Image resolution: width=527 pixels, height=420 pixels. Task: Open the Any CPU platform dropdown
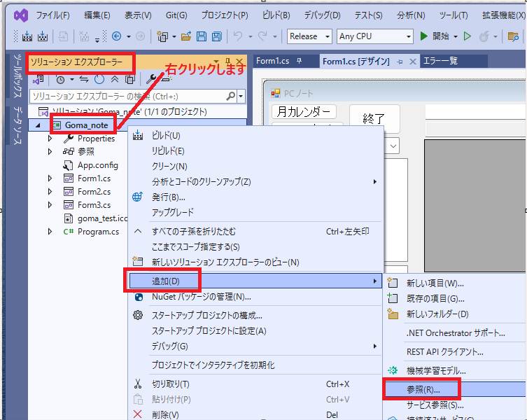375,36
